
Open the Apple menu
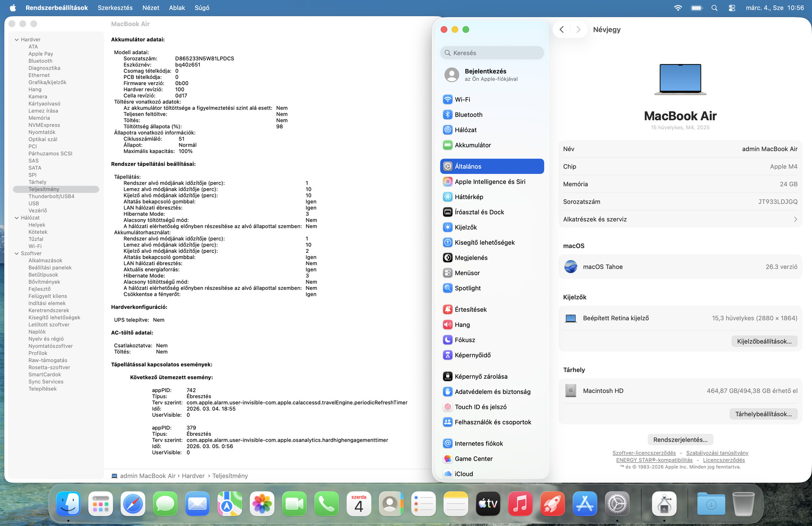pyautogui.click(x=13, y=8)
